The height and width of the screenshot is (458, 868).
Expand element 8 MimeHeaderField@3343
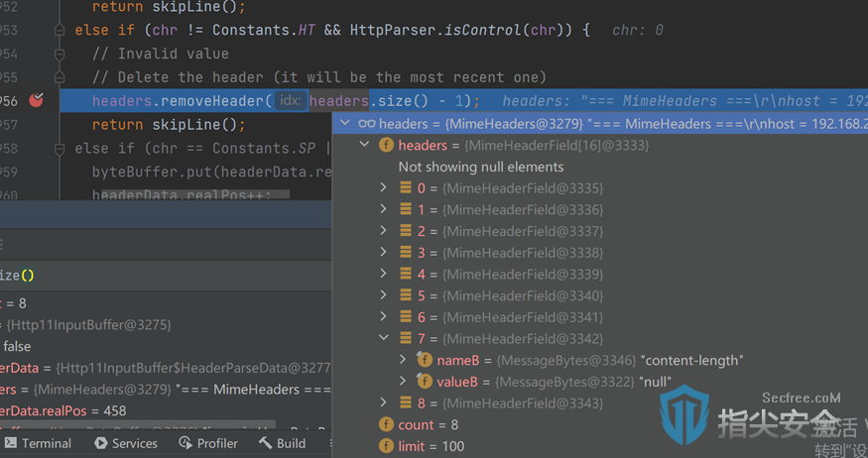383,402
